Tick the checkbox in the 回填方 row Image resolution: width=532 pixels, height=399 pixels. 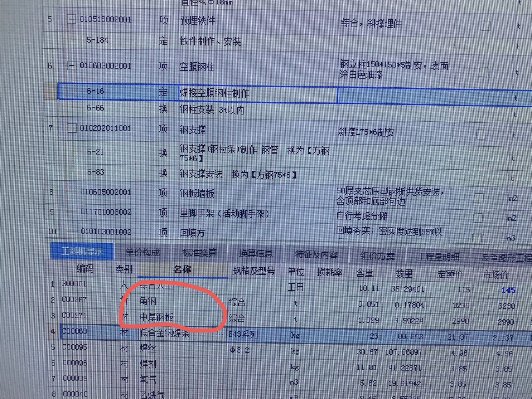click(x=477, y=237)
